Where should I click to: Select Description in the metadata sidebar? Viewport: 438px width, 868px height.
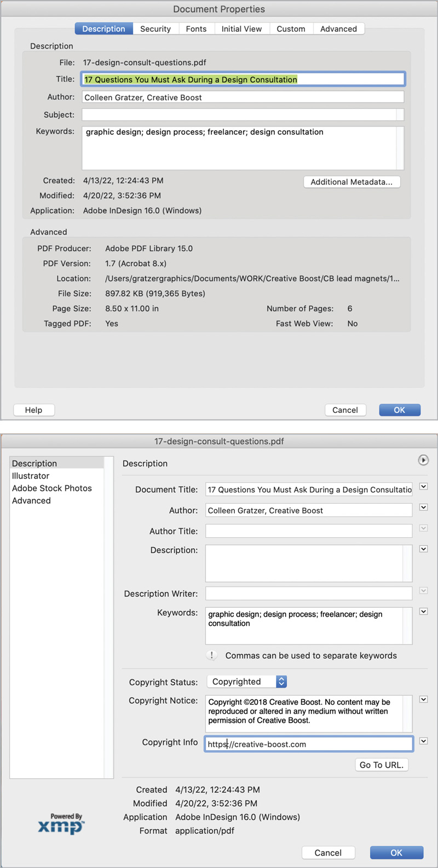click(57, 463)
